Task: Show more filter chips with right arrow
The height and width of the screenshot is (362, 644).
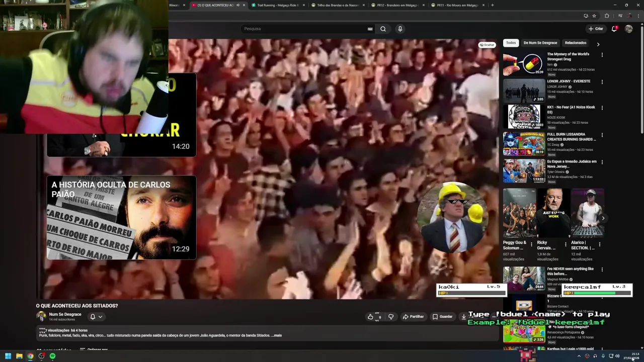Action: tap(598, 44)
